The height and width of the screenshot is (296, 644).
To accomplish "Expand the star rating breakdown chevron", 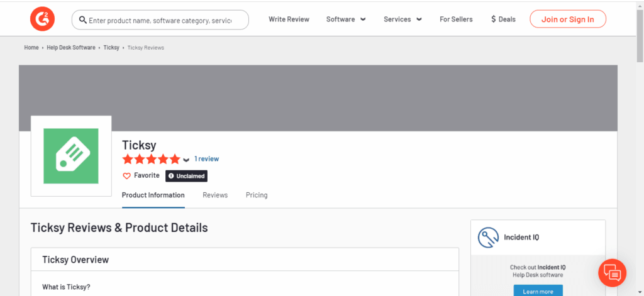I will coord(186,160).
